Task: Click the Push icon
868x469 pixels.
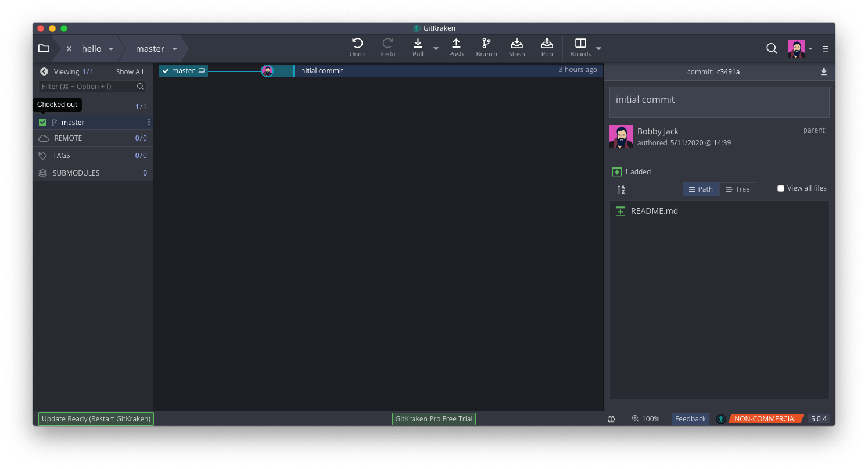Action: point(456,46)
